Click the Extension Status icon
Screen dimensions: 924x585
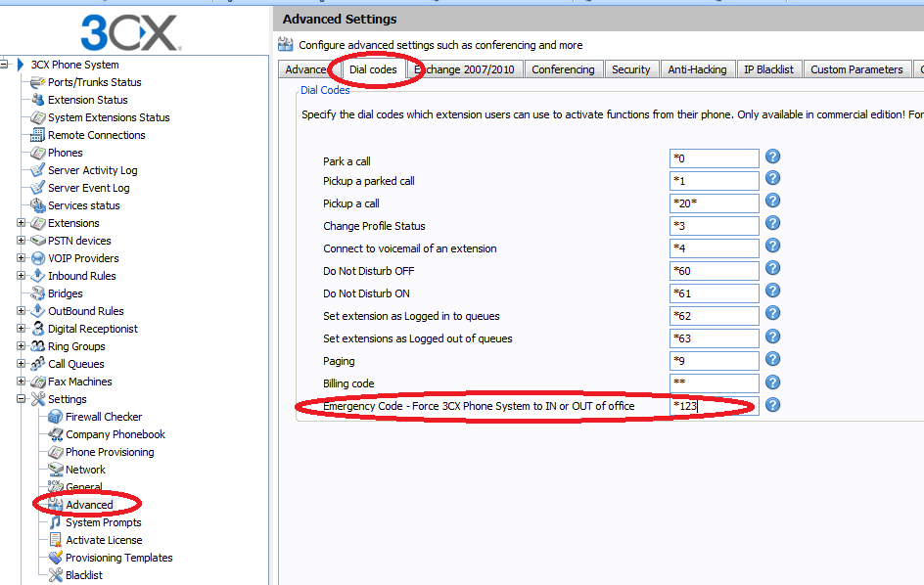coord(38,100)
